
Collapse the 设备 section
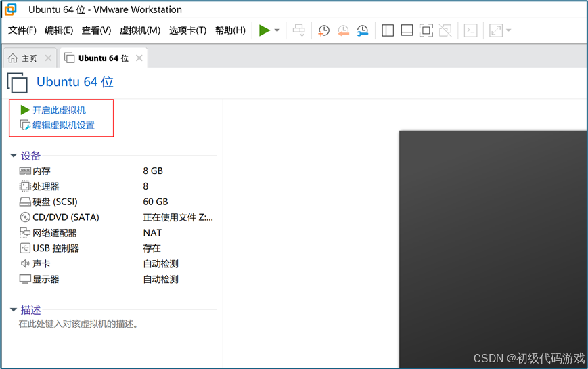click(14, 156)
